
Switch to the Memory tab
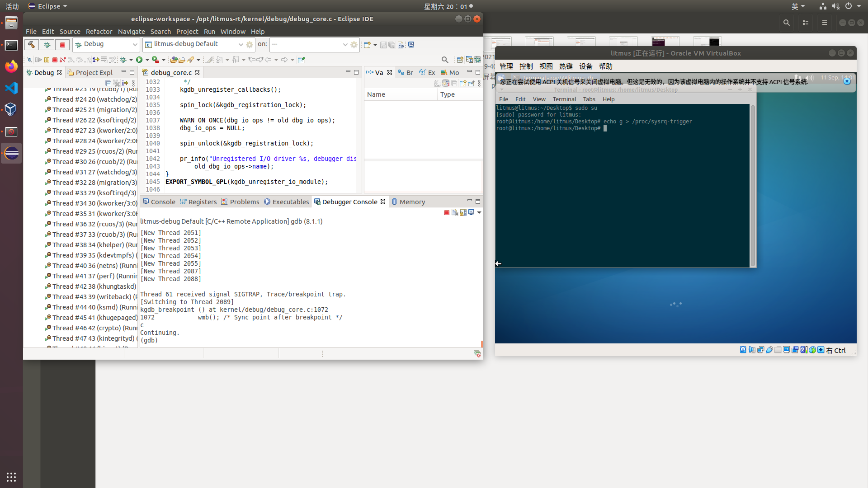tap(408, 202)
